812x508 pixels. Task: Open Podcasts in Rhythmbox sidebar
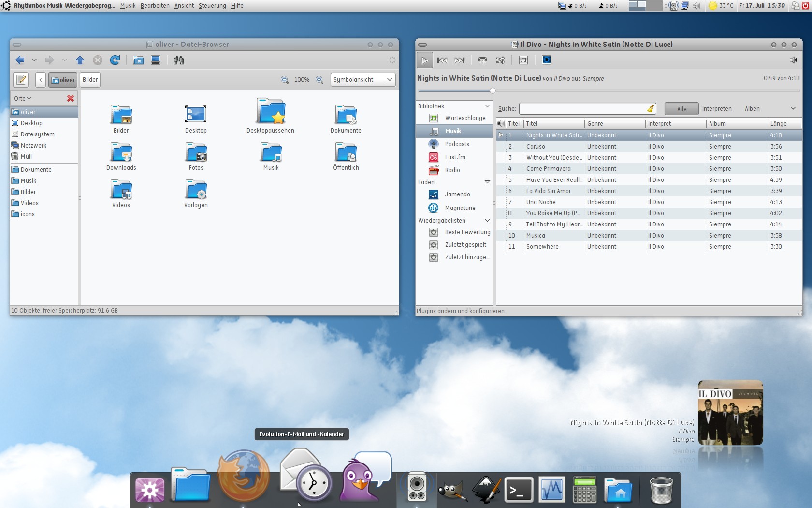coord(454,144)
